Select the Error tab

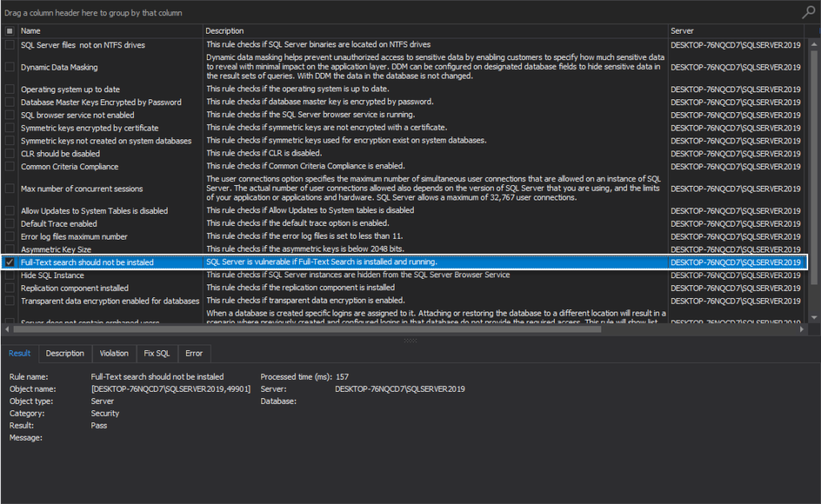click(194, 353)
